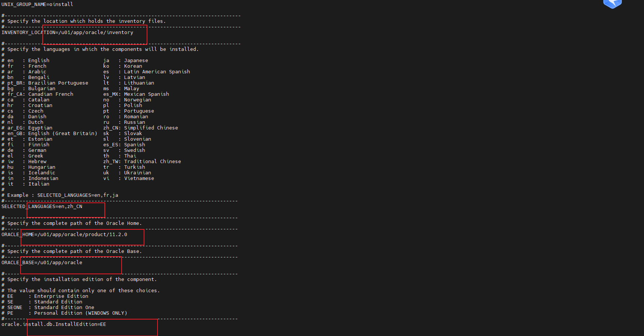Select the line 'SELECTED_LANGUAGES=en,zh_CN'

(42, 207)
